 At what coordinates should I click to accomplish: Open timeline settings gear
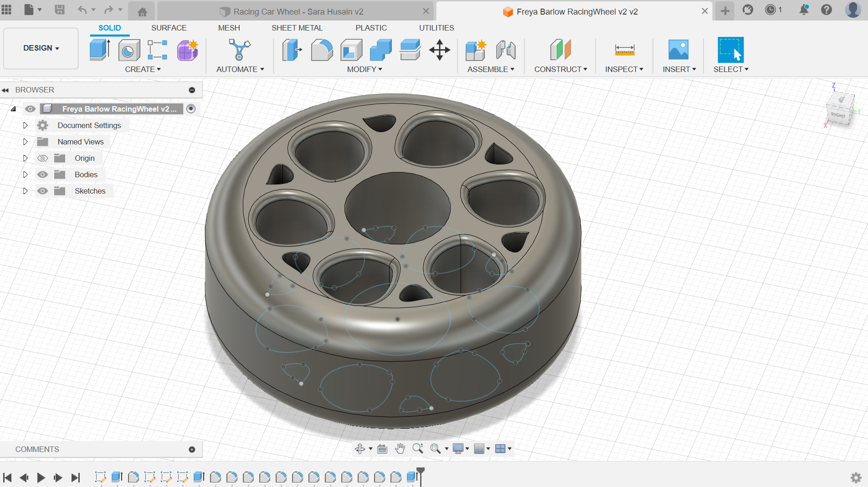[x=856, y=477]
